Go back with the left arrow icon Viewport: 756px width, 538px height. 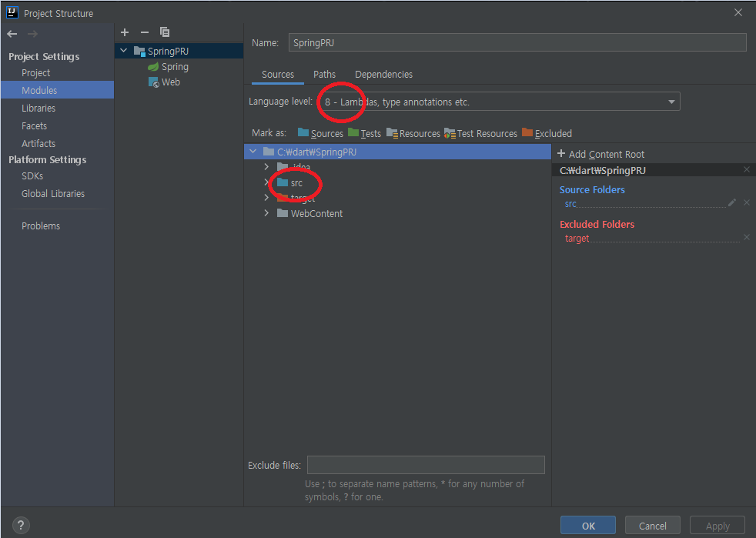[12, 34]
